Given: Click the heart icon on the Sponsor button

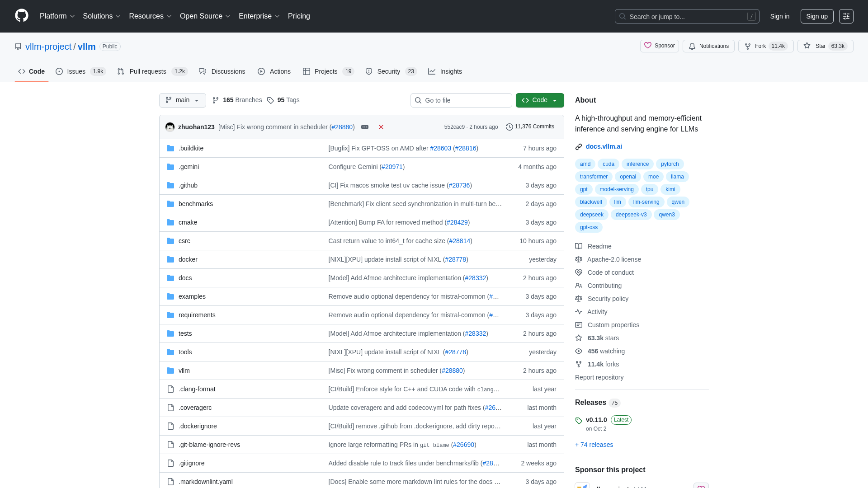Looking at the screenshot, I should (x=648, y=46).
